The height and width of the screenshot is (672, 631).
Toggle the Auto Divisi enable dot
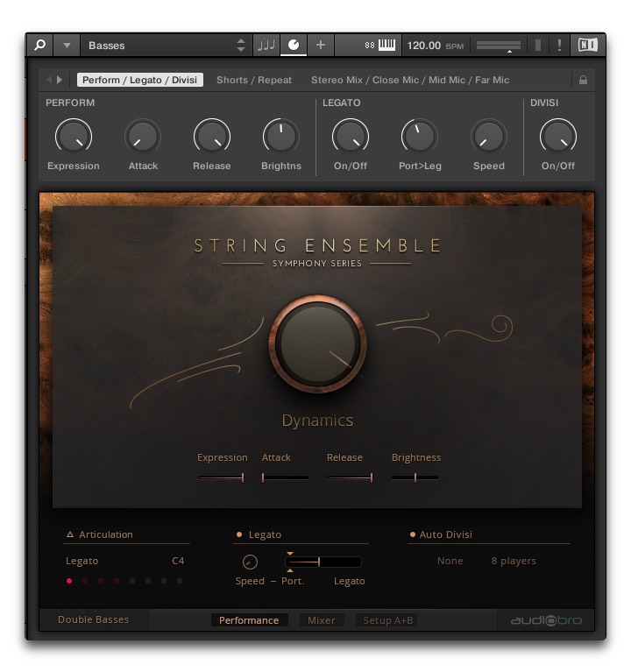[x=413, y=534]
